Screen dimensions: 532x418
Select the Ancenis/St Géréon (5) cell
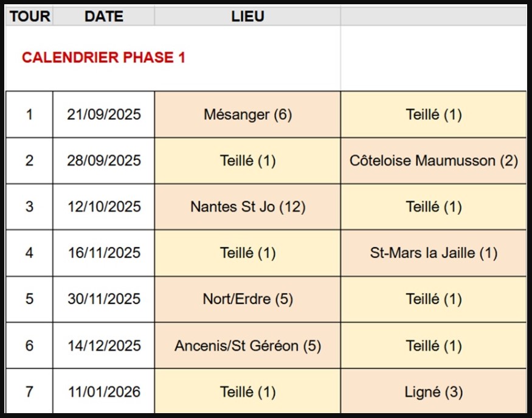pyautogui.click(x=247, y=346)
